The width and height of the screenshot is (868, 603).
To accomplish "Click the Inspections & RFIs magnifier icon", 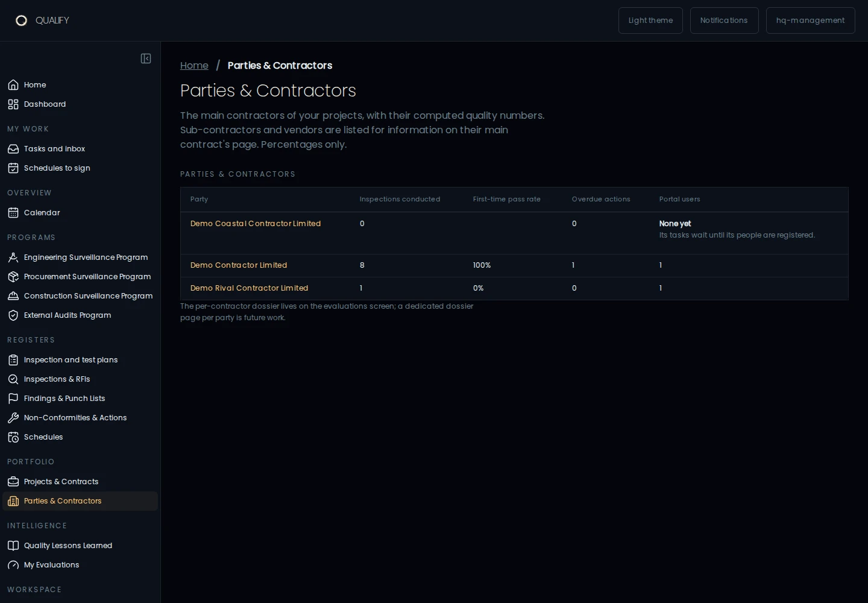I will coord(13,379).
